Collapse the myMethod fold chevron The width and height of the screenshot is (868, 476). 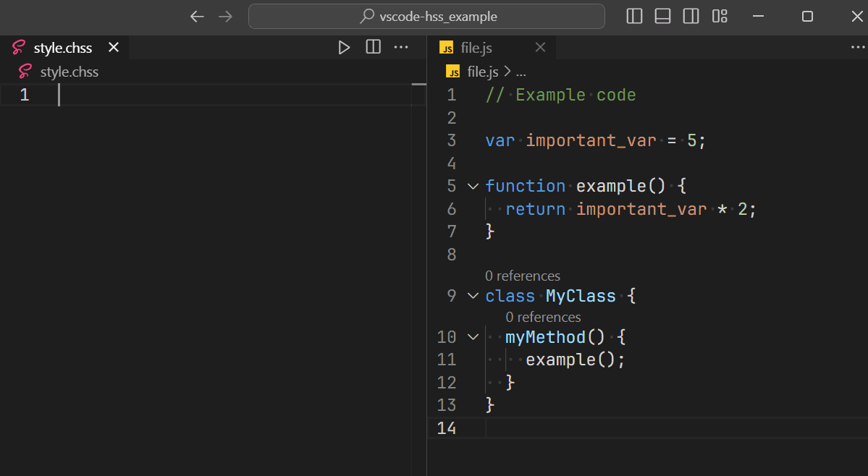473,337
